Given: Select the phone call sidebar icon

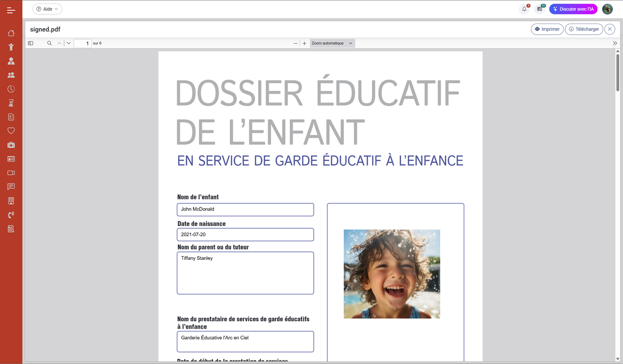Looking at the screenshot, I should click(11, 214).
